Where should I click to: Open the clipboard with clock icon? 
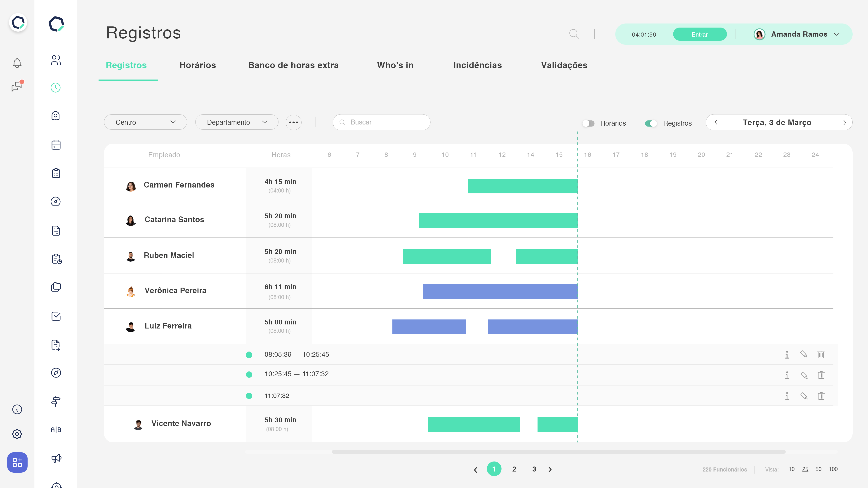pyautogui.click(x=57, y=259)
